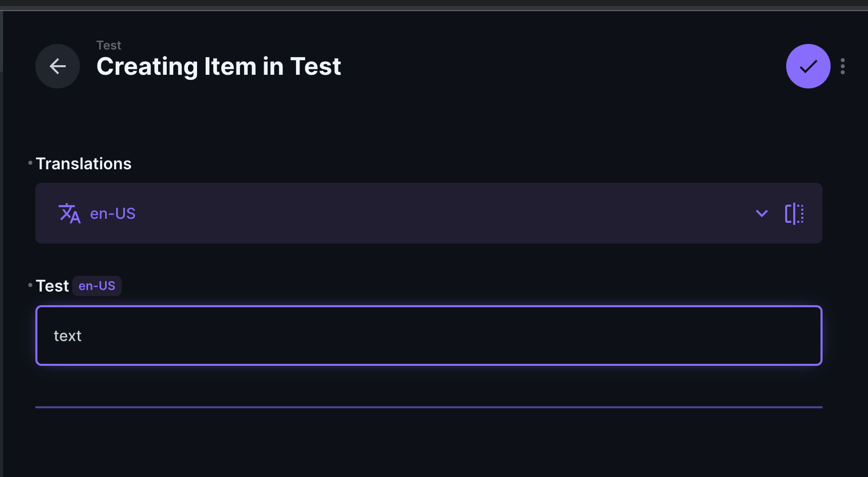868x477 pixels.
Task: Click the translate language icon
Action: tap(70, 213)
